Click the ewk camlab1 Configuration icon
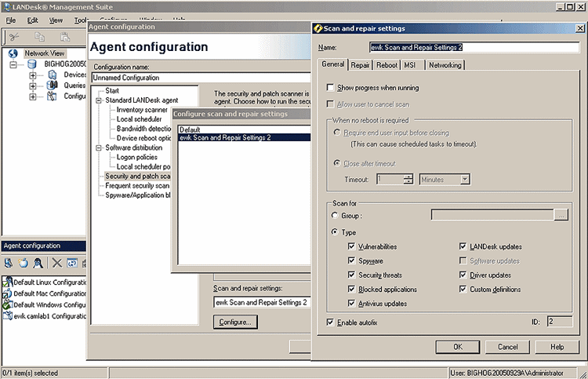The image size is (588, 379). 8,316
